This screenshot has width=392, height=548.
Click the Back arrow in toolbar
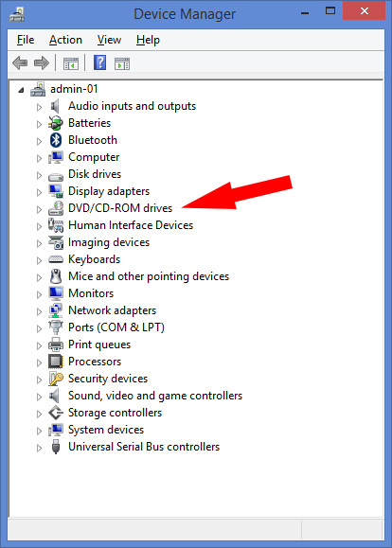point(20,63)
